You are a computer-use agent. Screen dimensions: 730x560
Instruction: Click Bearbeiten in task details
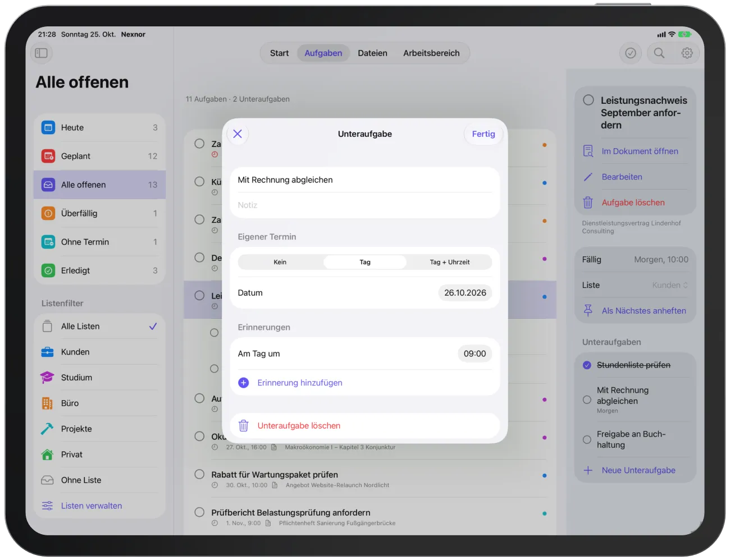pyautogui.click(x=622, y=177)
